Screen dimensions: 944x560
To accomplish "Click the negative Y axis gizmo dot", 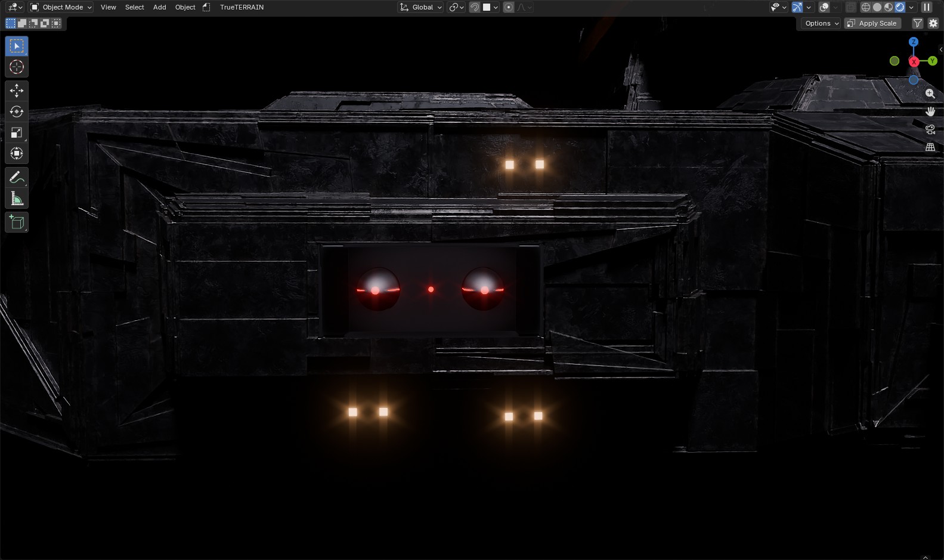I will (895, 61).
